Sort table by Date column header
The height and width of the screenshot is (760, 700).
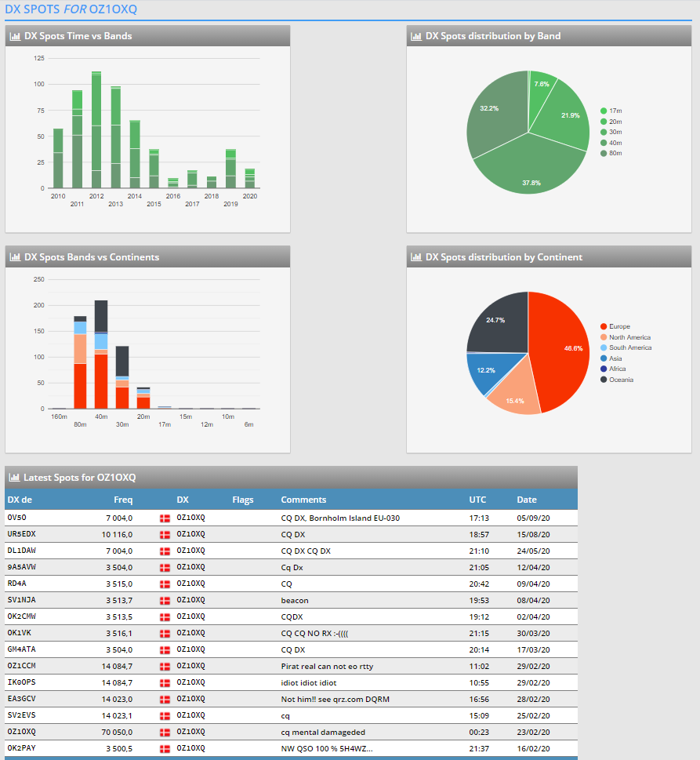tap(527, 500)
